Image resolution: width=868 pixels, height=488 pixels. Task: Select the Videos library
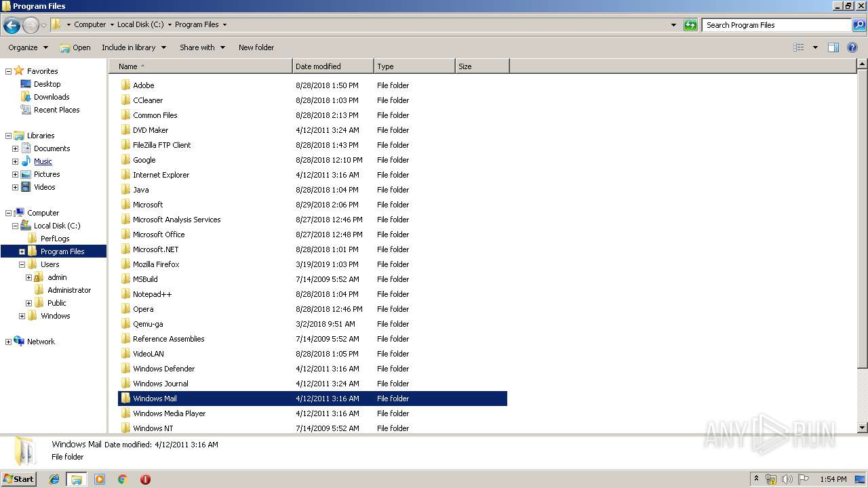(x=45, y=187)
